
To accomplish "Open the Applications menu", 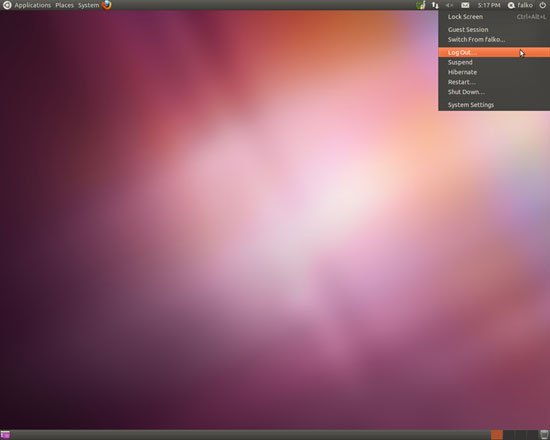I will coord(33,5).
